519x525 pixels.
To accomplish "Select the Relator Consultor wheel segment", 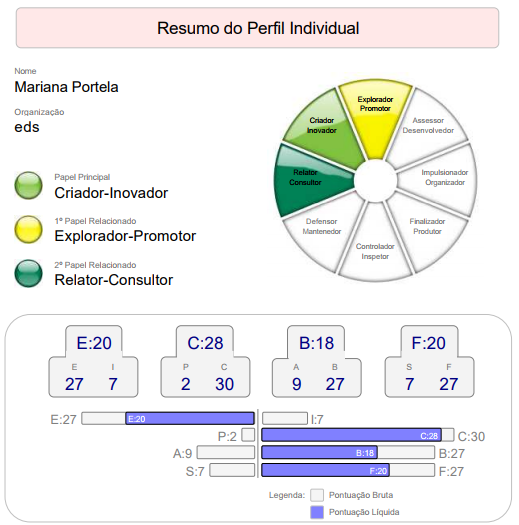I will coord(310,181).
